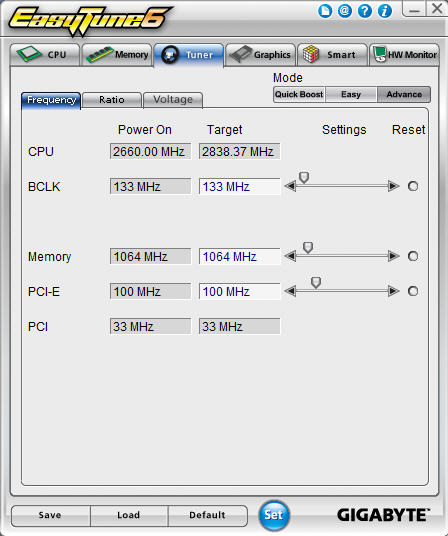Click the PCI-E Power On value 100 MHz
The width and height of the screenshot is (448, 536).
(150, 292)
